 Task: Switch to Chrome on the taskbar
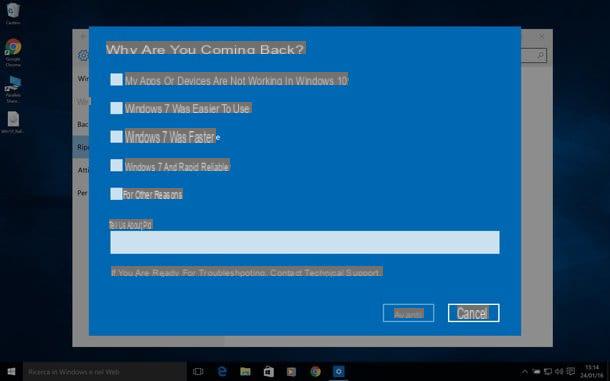point(316,372)
